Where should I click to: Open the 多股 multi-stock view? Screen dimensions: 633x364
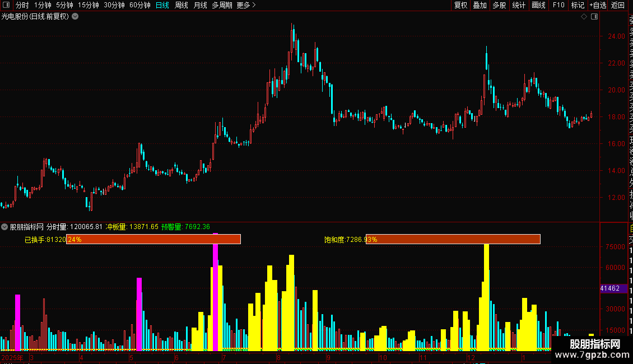click(x=499, y=5)
